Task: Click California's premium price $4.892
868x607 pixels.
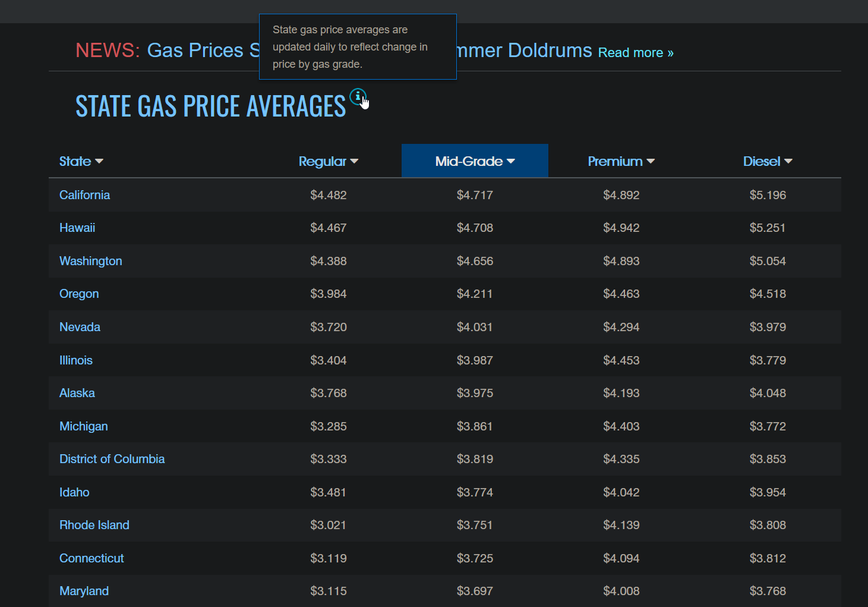Action: tap(621, 195)
